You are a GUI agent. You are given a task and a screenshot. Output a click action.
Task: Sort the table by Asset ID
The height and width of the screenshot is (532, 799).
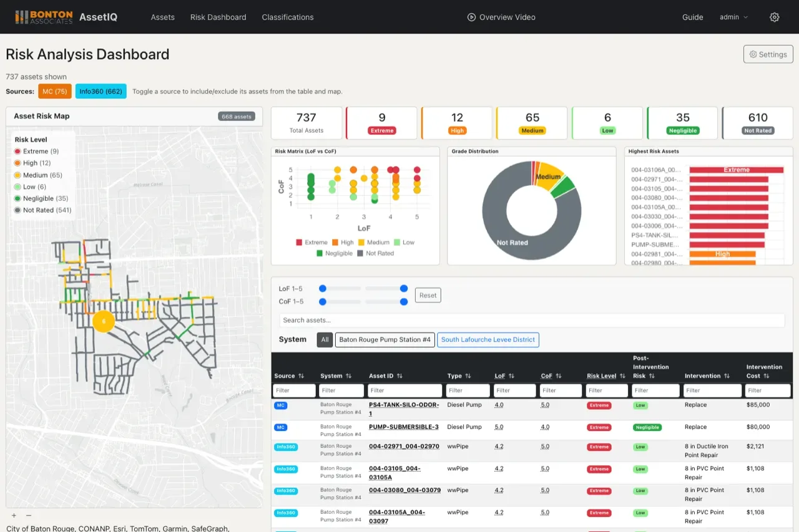386,376
